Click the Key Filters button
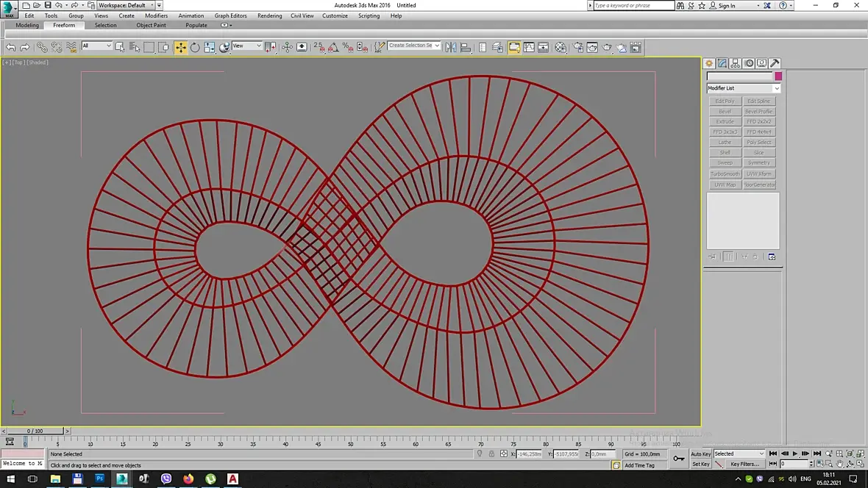This screenshot has height=488, width=868. (x=744, y=464)
